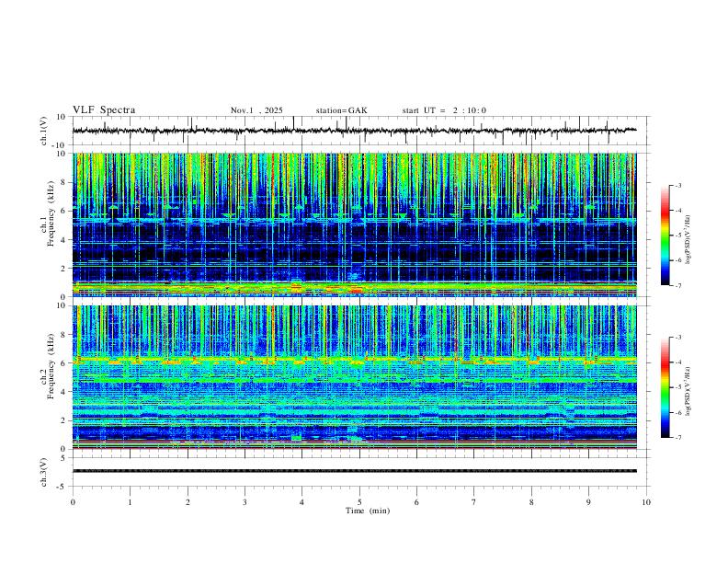
Task: Click the '-7' label on lower color scale
Action: [677, 438]
